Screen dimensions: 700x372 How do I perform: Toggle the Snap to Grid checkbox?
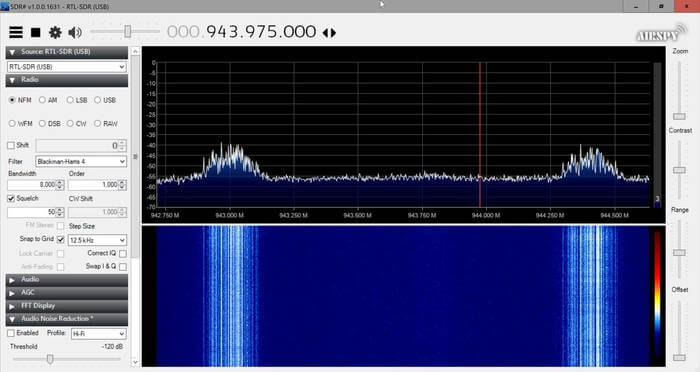point(61,240)
